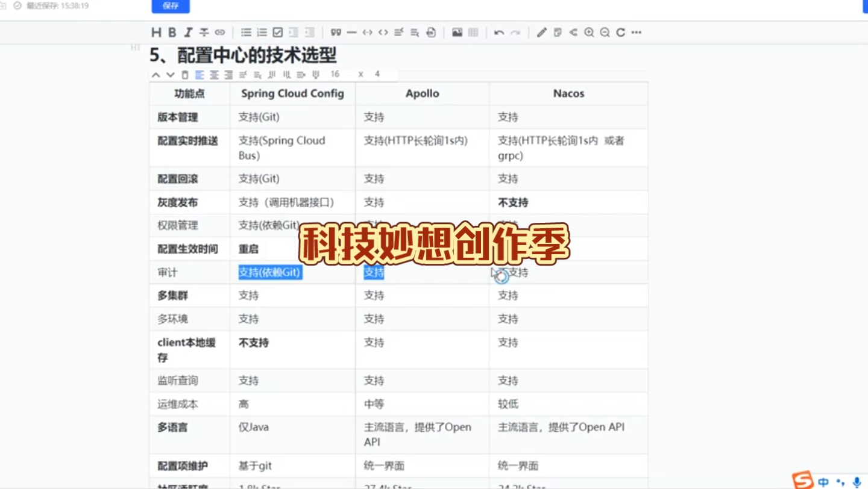Click the microphone voice input icon
This screenshot has width=868, height=489.
point(857,482)
